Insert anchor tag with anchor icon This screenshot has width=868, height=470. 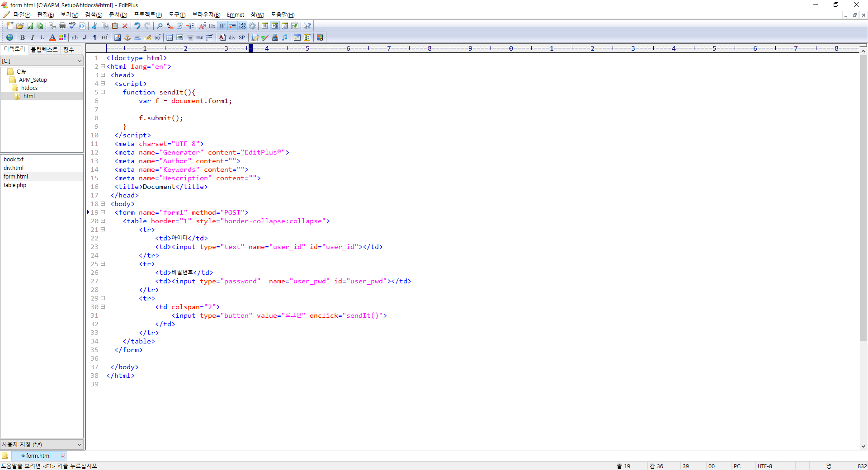coord(127,38)
